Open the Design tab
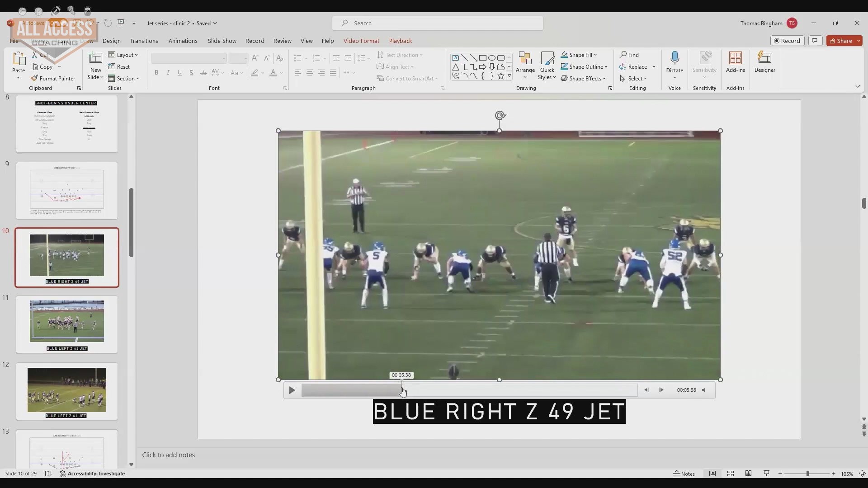868x488 pixels. [111, 41]
